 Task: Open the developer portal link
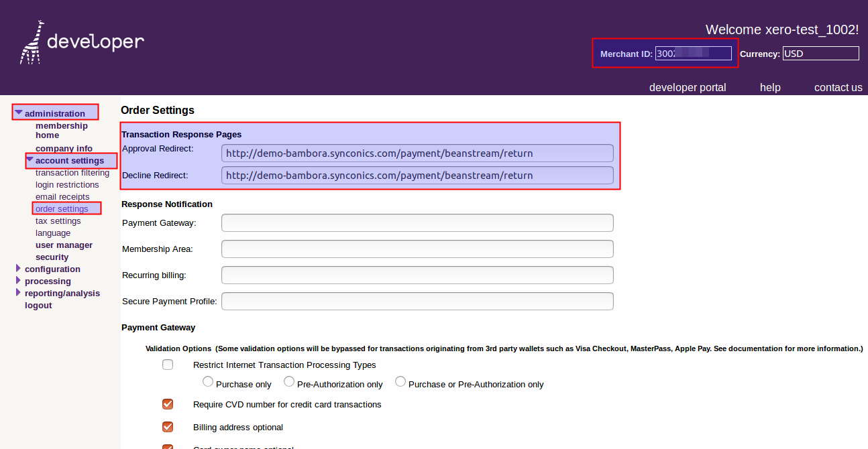[x=688, y=87]
